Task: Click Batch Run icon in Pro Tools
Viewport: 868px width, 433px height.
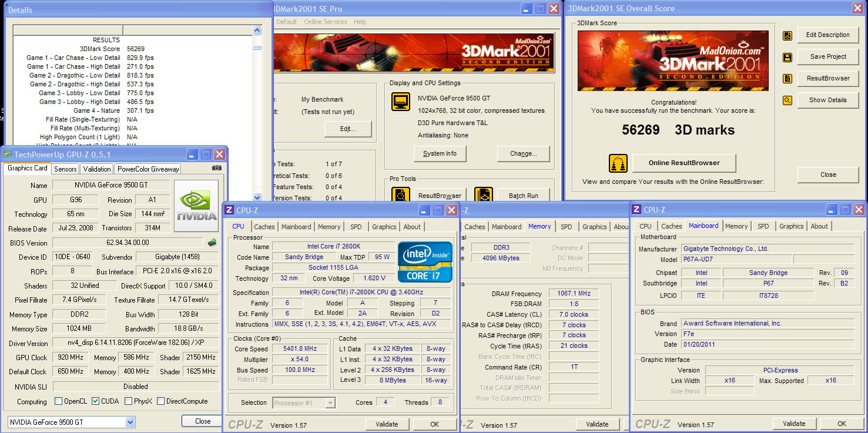Action: pos(484,195)
